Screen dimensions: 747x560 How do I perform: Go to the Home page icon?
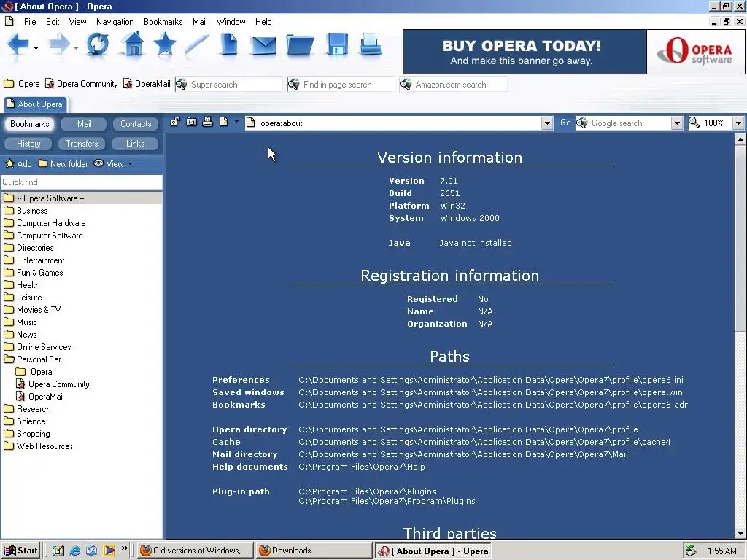pyautogui.click(x=133, y=44)
